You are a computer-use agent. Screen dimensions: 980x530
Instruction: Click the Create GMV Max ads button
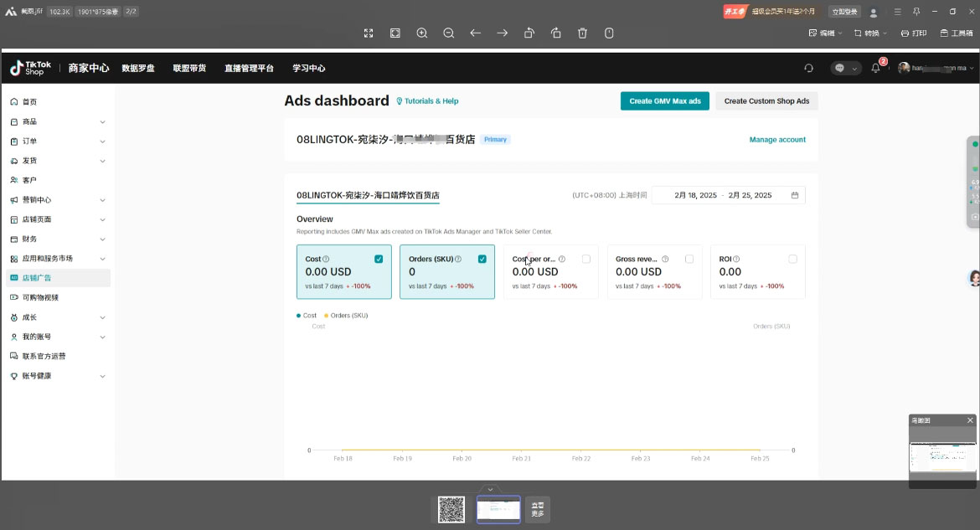(666, 100)
